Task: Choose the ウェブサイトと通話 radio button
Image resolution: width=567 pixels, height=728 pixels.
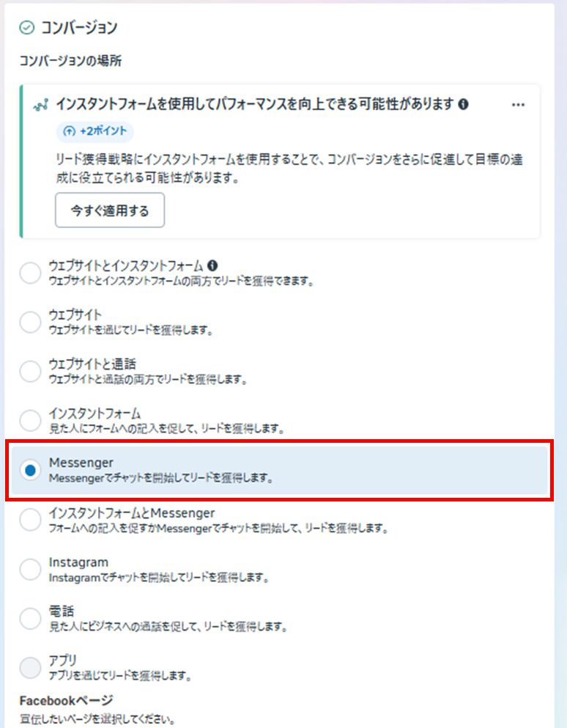Action: tap(30, 371)
